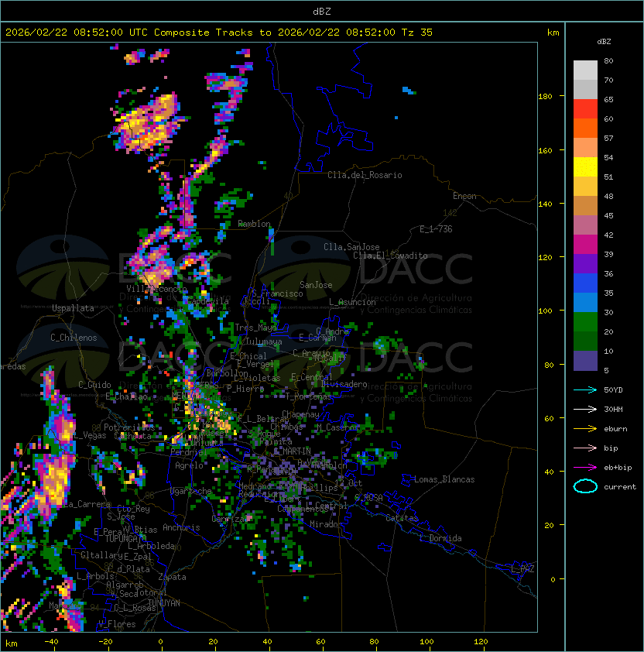Click the '180' km y-axis tick
The height and width of the screenshot is (652, 644).
point(545,97)
